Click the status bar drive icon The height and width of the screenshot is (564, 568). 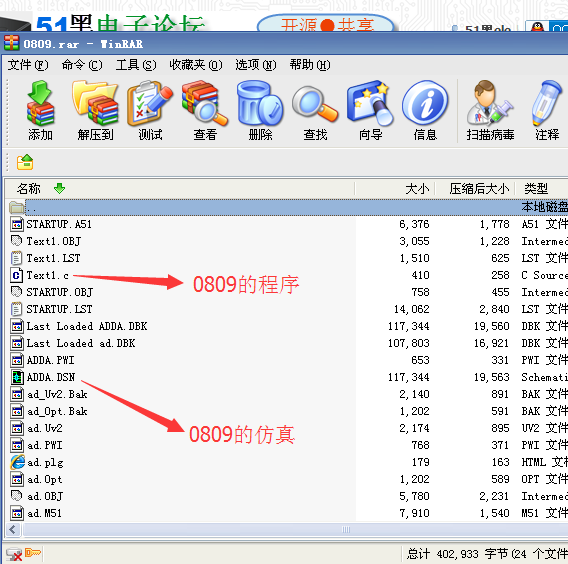pyautogui.click(x=14, y=554)
